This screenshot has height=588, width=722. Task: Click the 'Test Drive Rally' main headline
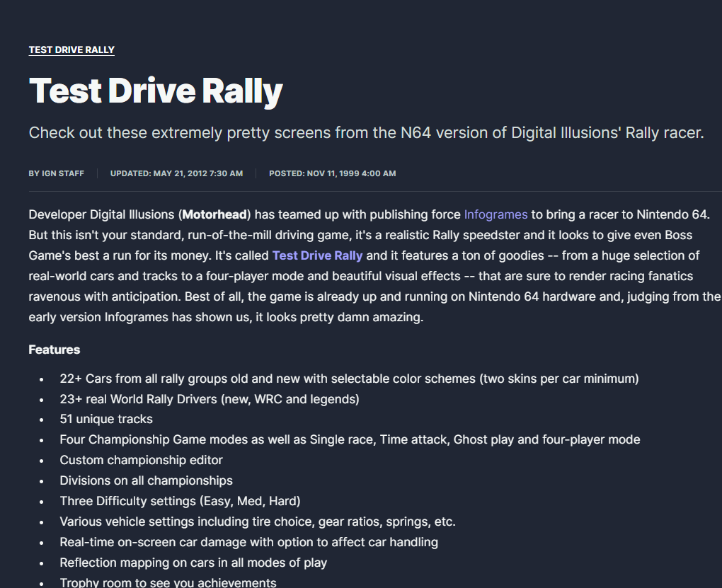point(156,91)
